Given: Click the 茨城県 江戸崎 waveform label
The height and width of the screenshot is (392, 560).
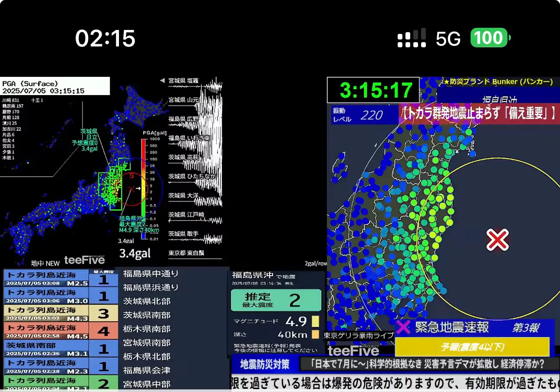Looking at the screenshot, I should [x=186, y=214].
